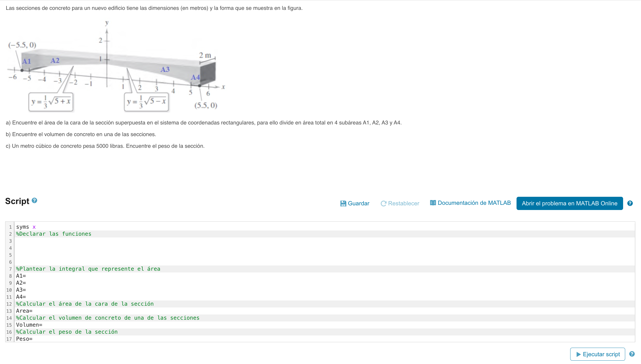
Task: Click the Volumen= code line
Action: click(x=324, y=325)
